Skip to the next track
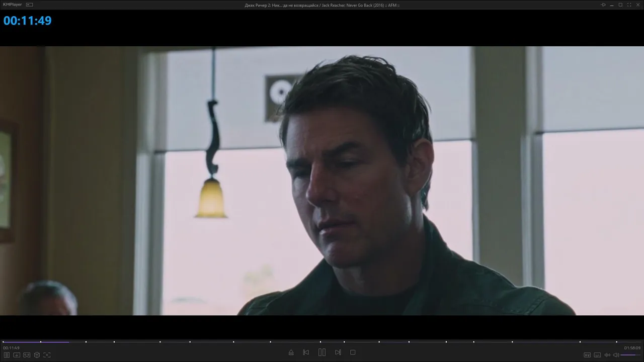The image size is (644, 362). [338, 352]
